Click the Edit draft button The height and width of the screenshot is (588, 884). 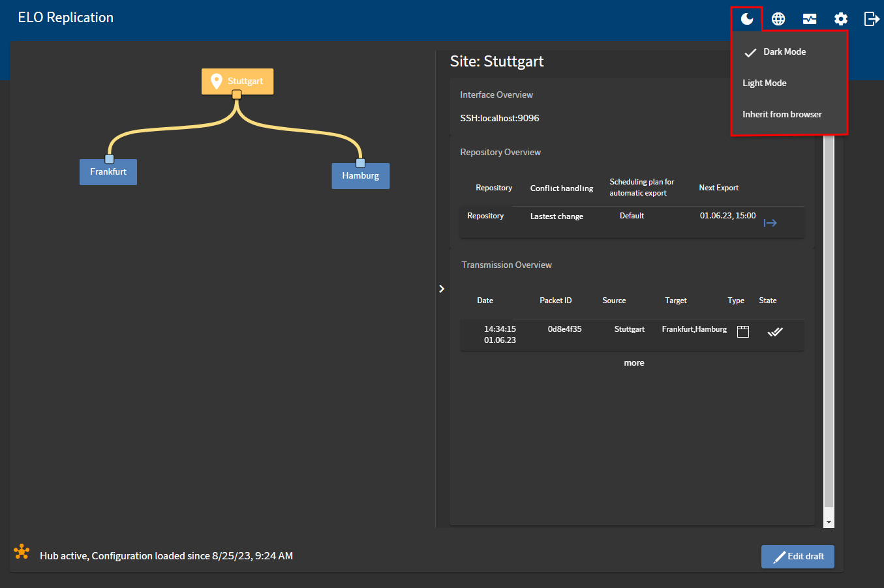coord(798,557)
